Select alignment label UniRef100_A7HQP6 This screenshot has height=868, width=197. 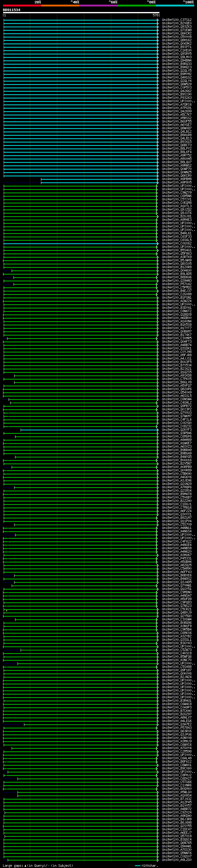tap(176, 487)
